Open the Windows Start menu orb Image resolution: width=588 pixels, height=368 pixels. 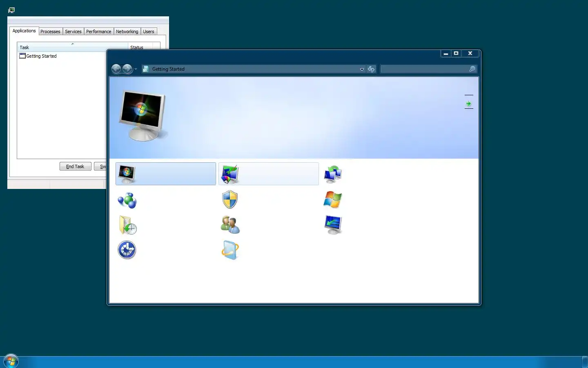click(11, 361)
